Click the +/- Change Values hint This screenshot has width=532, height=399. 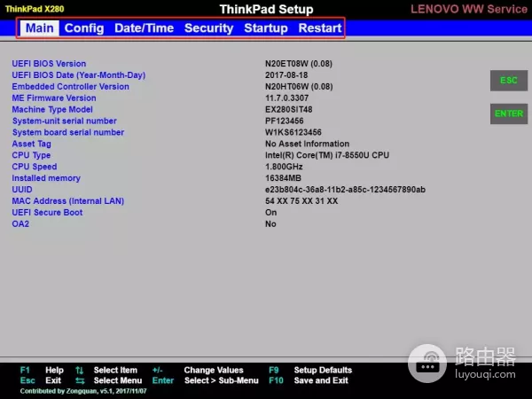pos(198,370)
